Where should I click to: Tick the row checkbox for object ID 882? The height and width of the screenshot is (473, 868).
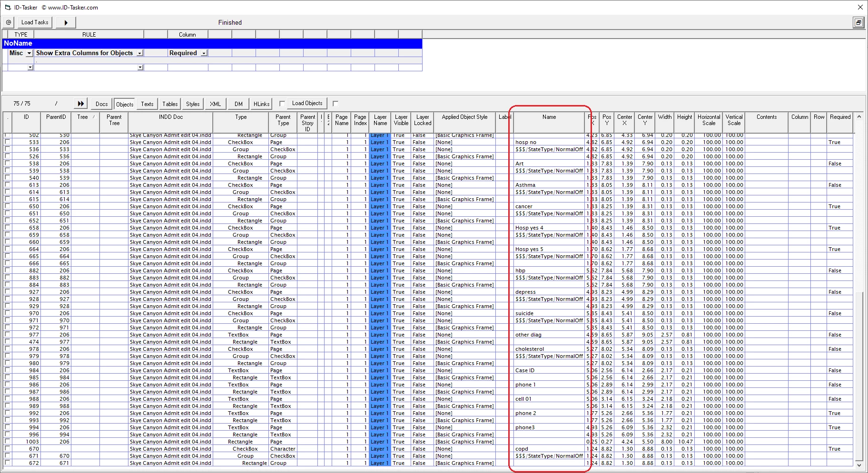[x=7, y=270]
